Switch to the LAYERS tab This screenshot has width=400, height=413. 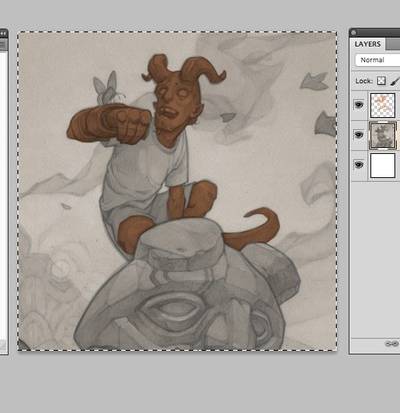pyautogui.click(x=368, y=44)
